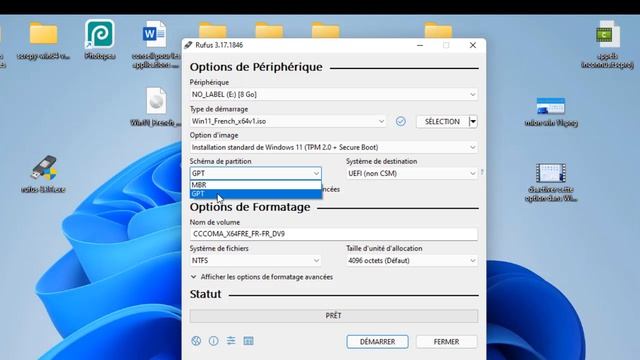640x360 pixels.
Task: Open the video file icon with filmstrip
Action: (551, 182)
